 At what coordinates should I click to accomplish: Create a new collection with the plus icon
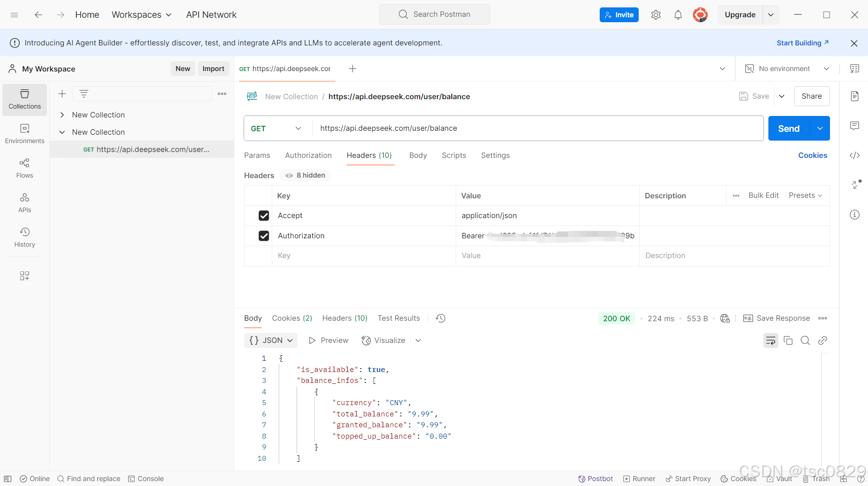point(62,94)
